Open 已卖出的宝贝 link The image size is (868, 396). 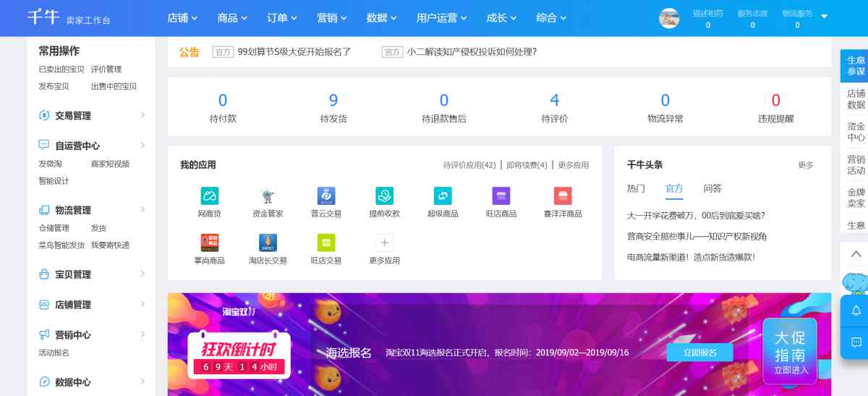tap(61, 69)
